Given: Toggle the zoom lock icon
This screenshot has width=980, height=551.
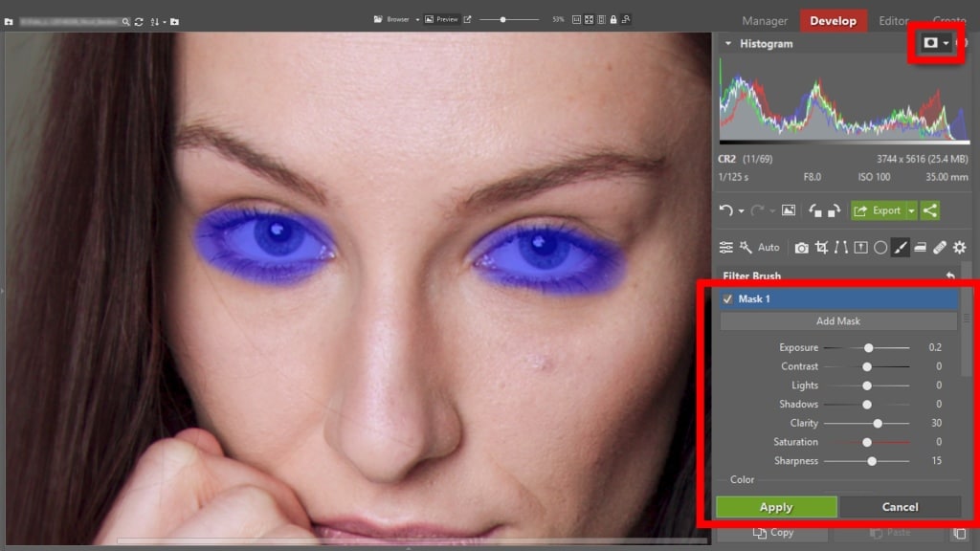Looking at the screenshot, I should click(x=612, y=18).
